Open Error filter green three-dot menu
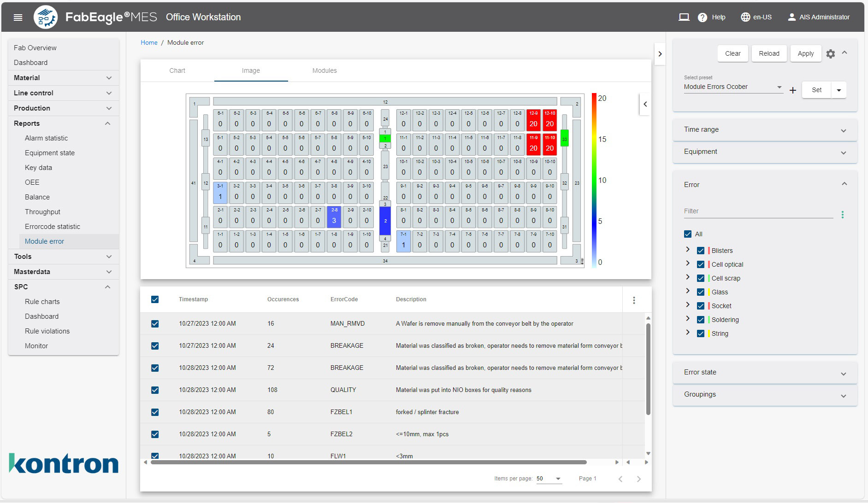Image resolution: width=868 pixels, height=503 pixels. [x=843, y=215]
